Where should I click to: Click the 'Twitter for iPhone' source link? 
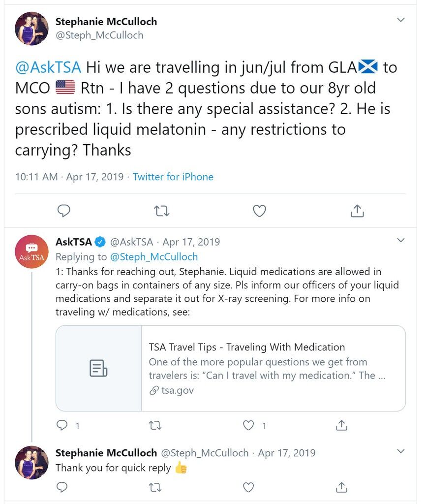[x=173, y=177]
